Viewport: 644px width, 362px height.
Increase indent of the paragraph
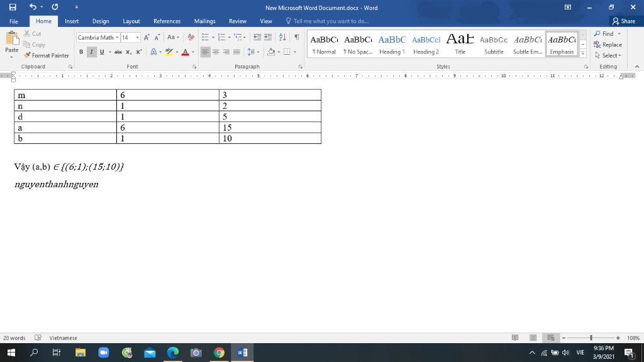pos(269,38)
